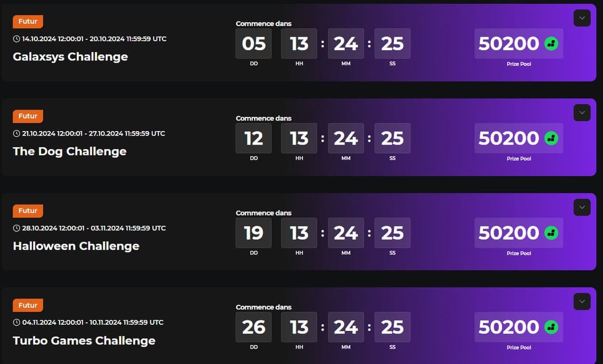Viewport: 603px width, 364px height.
Task: Click the green coin icon in Turbo Games prize
Action: coord(551,327)
